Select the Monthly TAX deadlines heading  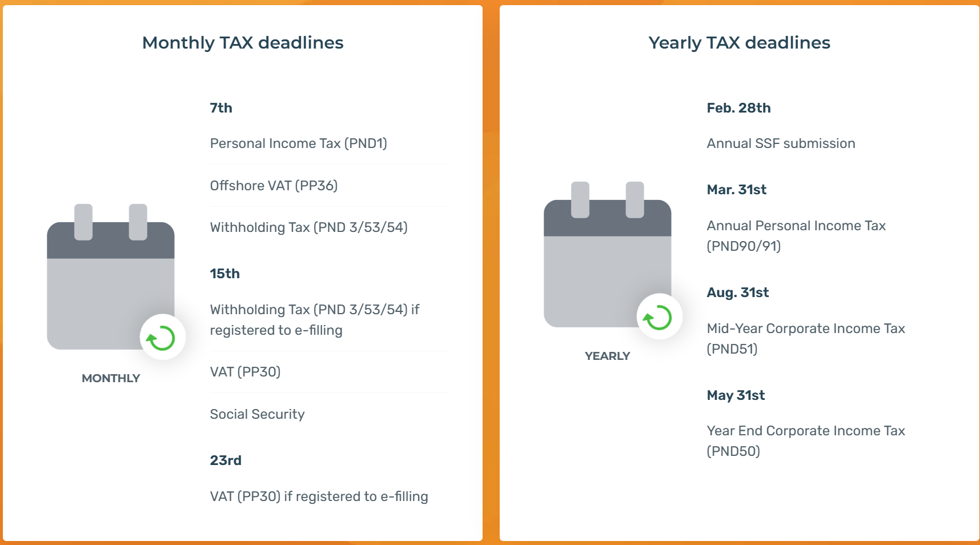(243, 43)
